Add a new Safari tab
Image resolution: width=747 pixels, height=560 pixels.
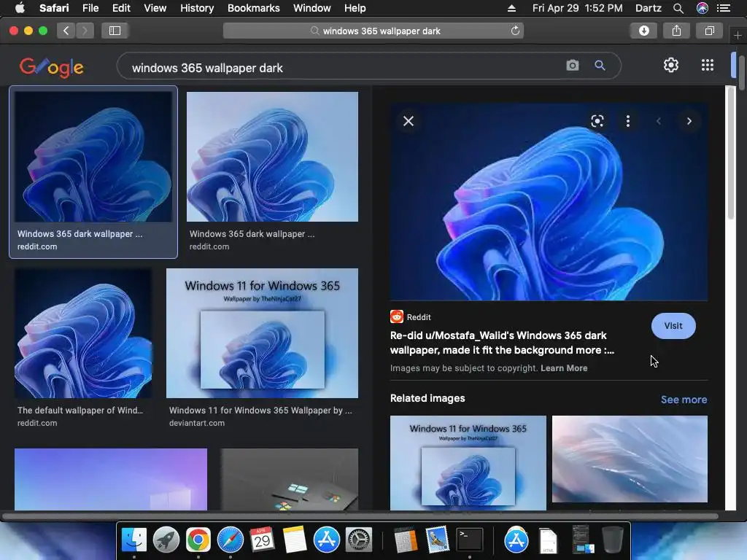(738, 35)
